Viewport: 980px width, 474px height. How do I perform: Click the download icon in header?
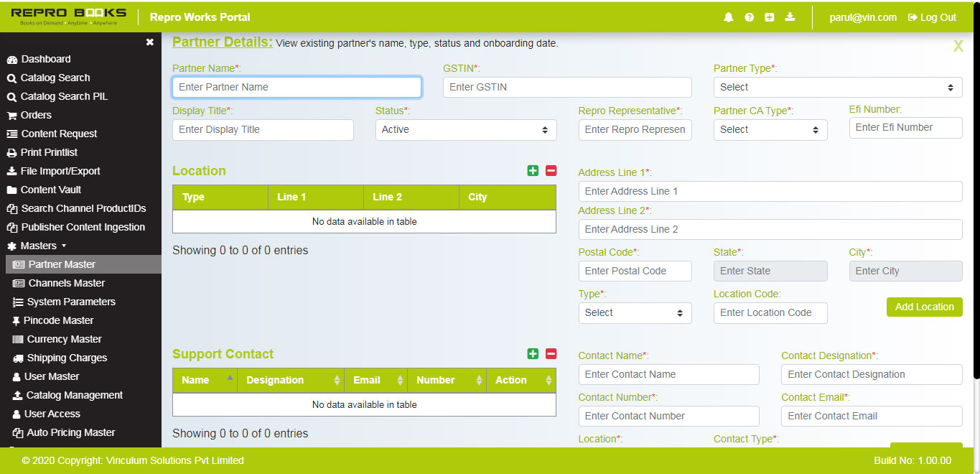[x=790, y=17]
